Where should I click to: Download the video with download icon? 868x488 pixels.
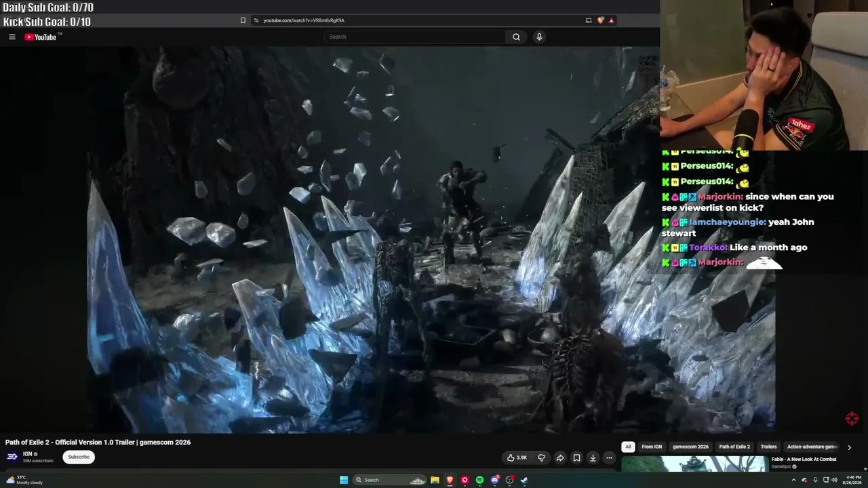click(593, 457)
